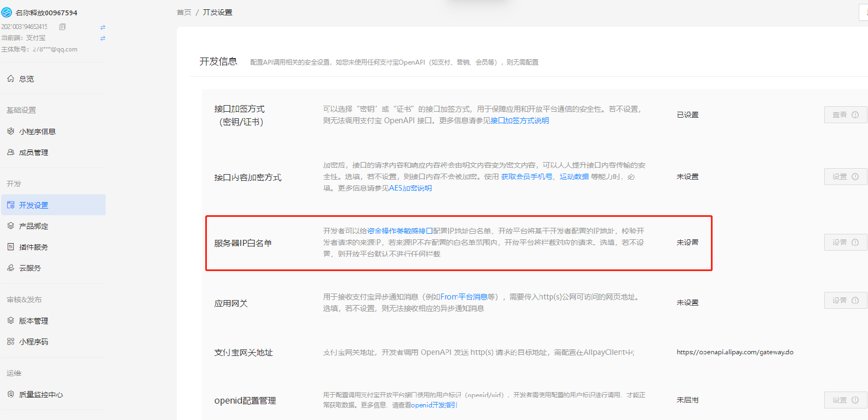Image resolution: width=868 pixels, height=420 pixels.
Task: Click the switch icon beside 当前端: 支付宝
Action: pyautogui.click(x=103, y=38)
